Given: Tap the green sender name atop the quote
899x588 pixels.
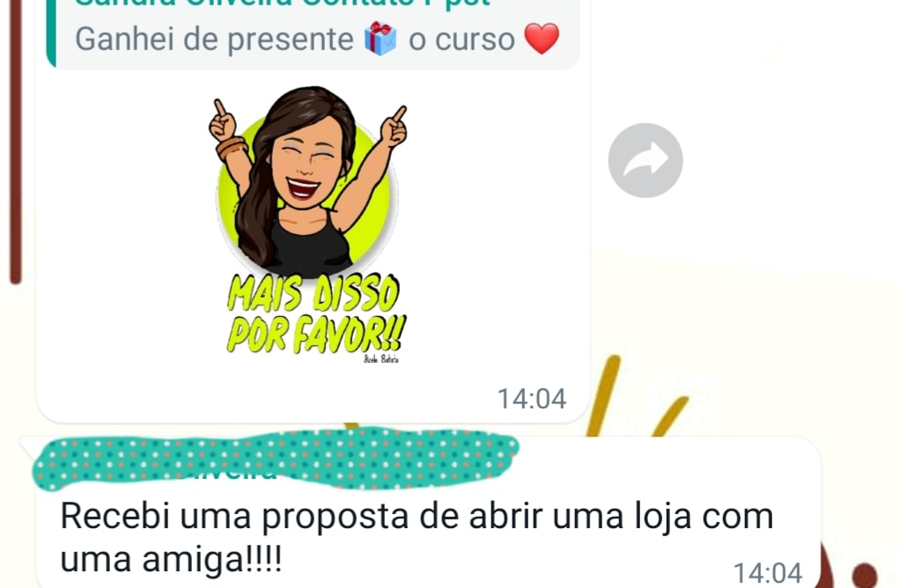Looking at the screenshot, I should (x=282, y=4).
